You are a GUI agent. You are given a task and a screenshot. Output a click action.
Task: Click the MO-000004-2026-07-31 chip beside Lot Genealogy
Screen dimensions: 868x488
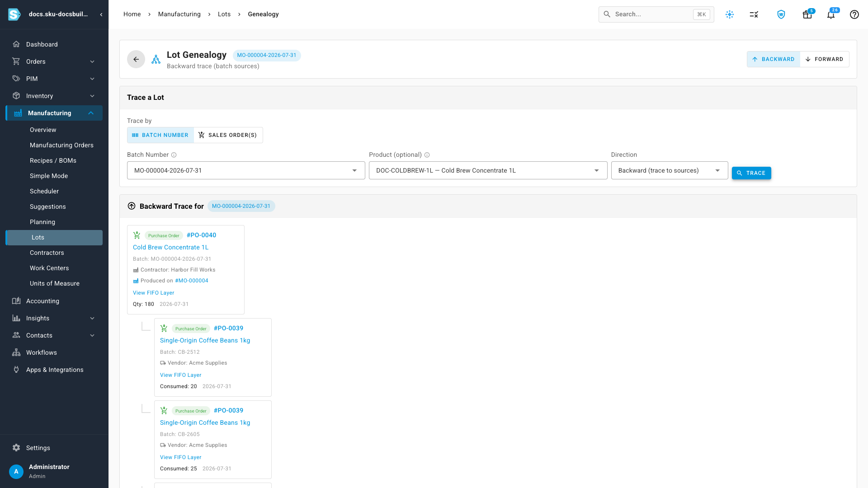[x=267, y=55]
